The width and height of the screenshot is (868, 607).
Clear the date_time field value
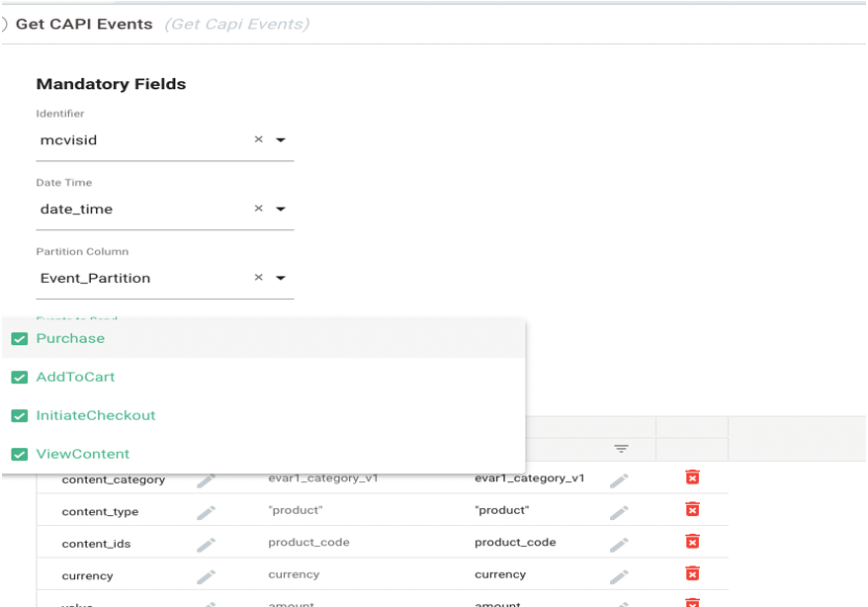click(258, 210)
